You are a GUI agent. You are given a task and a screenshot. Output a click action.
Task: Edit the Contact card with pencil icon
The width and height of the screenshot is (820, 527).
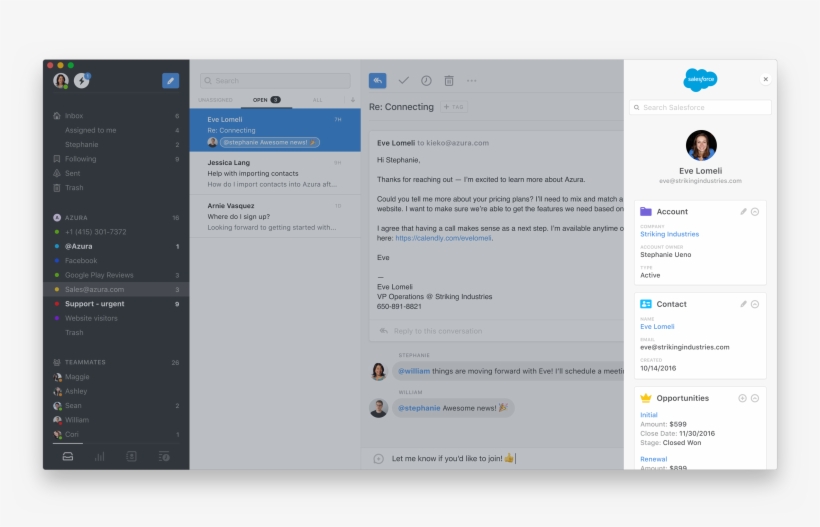click(x=743, y=304)
